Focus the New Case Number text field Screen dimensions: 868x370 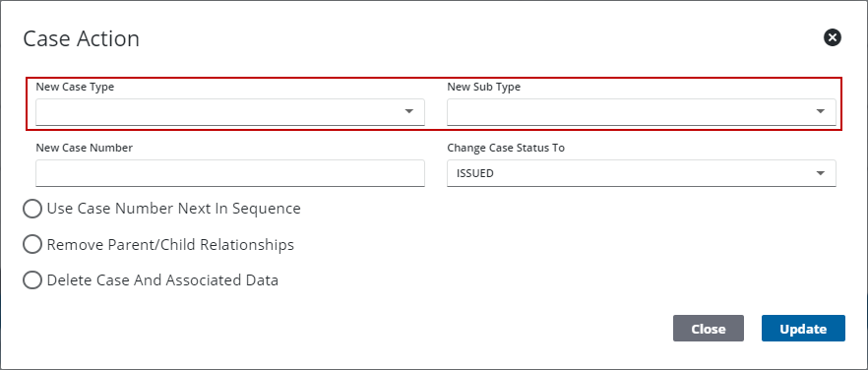tap(229, 173)
